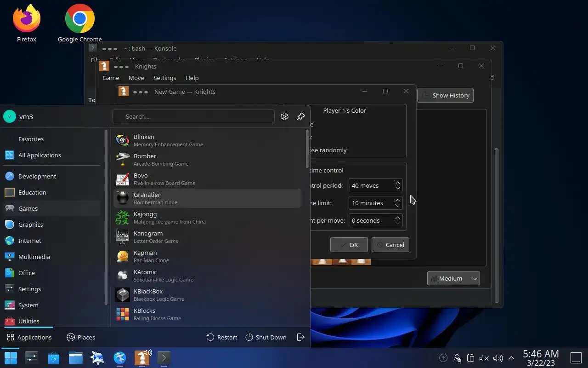
Task: Increase the time limit minutes spinner
Action: 398,200
